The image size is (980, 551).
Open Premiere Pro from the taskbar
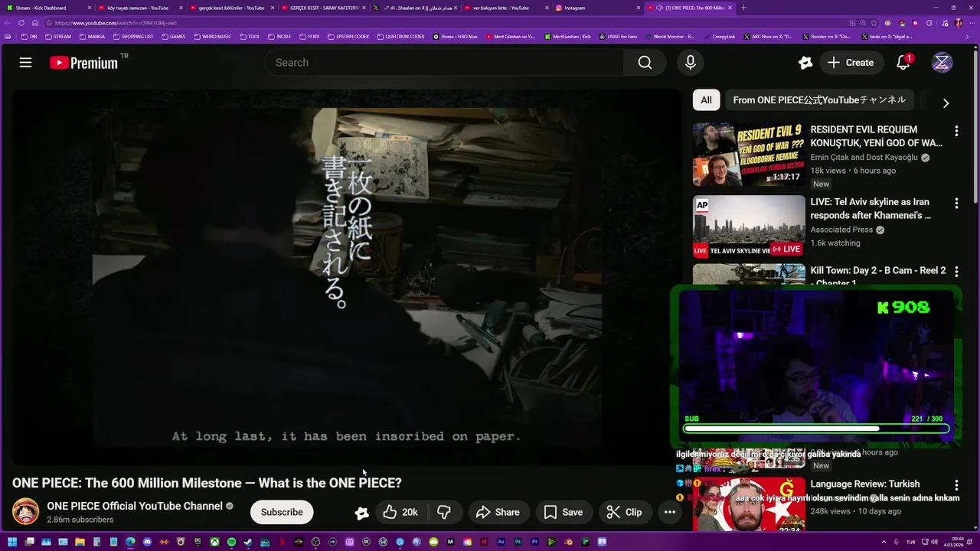(x=534, y=542)
